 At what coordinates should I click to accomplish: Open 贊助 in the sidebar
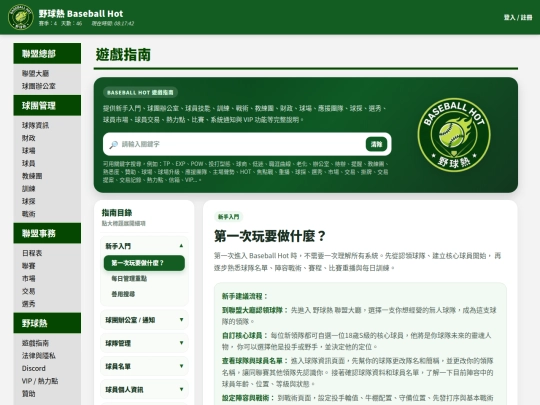click(x=29, y=394)
